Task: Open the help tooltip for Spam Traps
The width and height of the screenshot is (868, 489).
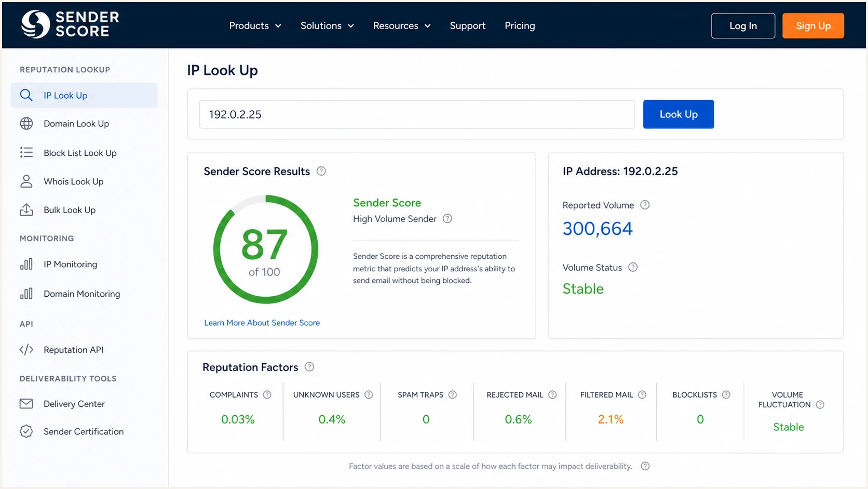Action: point(453,395)
